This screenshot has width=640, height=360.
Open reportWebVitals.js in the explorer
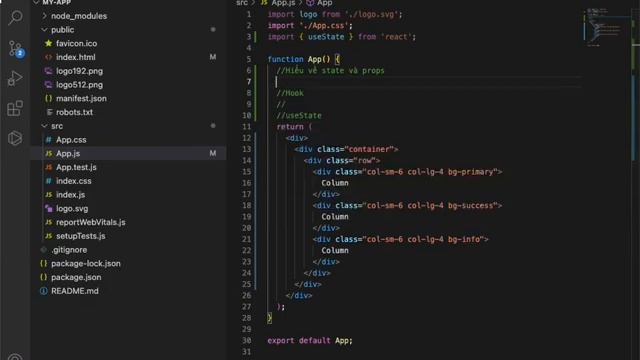[91, 222]
